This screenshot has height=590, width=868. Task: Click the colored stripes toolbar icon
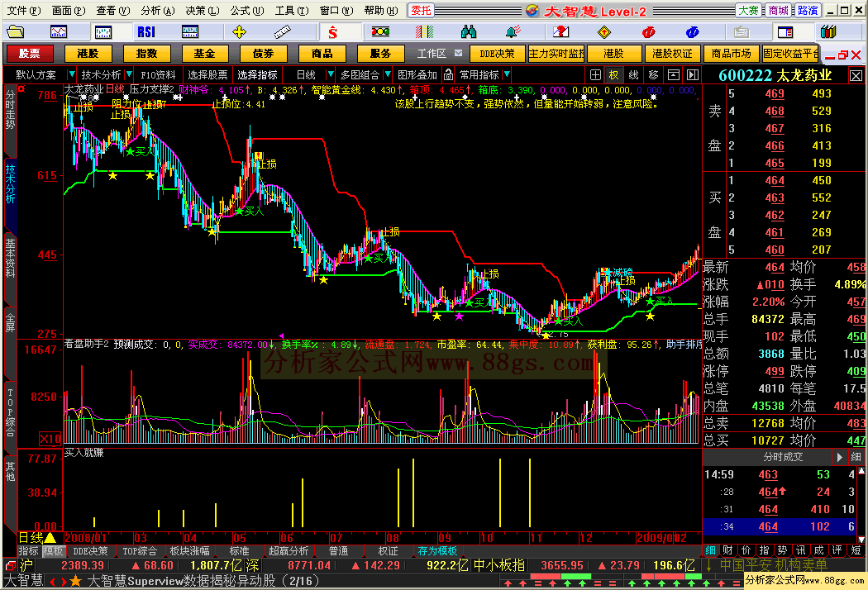(425, 32)
